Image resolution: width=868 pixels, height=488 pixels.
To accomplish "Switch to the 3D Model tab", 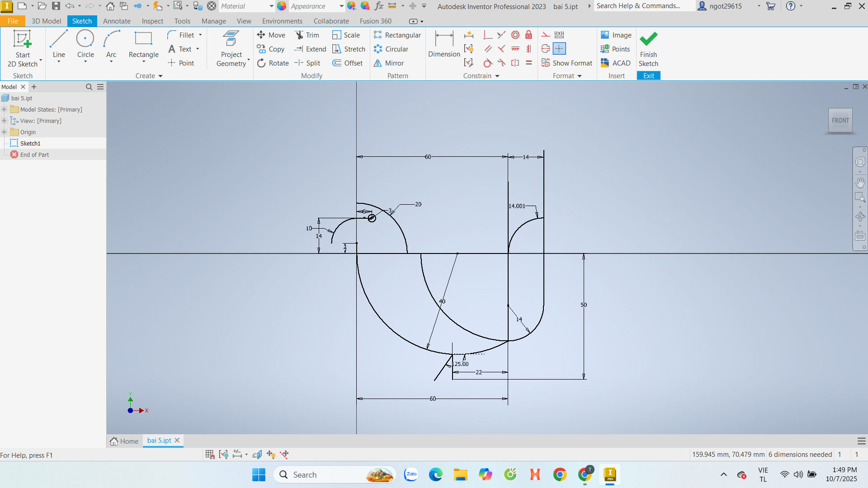I will 46,21.
